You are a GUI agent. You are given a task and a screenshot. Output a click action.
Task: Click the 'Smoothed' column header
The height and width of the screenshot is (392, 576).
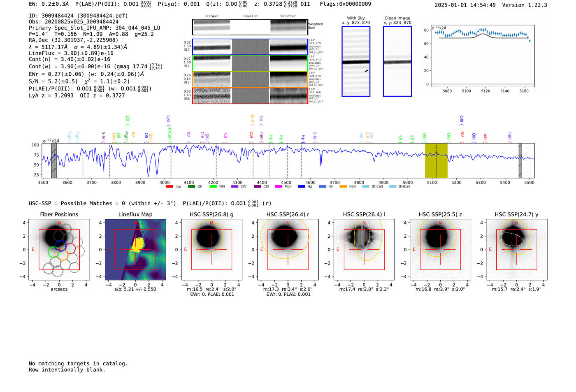(288, 16)
